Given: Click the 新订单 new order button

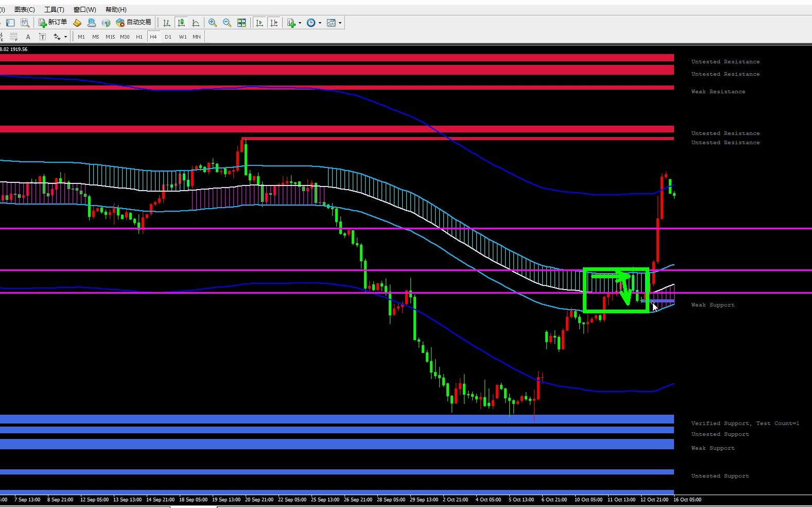Looking at the screenshot, I should [53, 23].
